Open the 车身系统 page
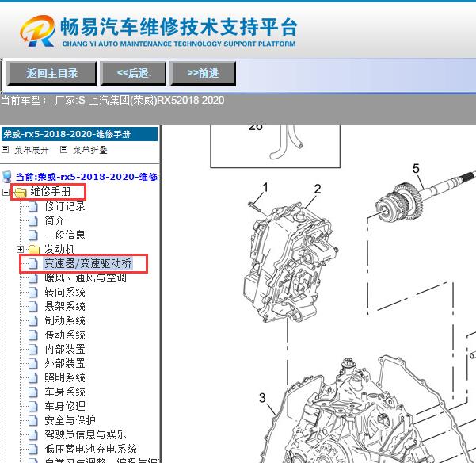 coord(65,392)
